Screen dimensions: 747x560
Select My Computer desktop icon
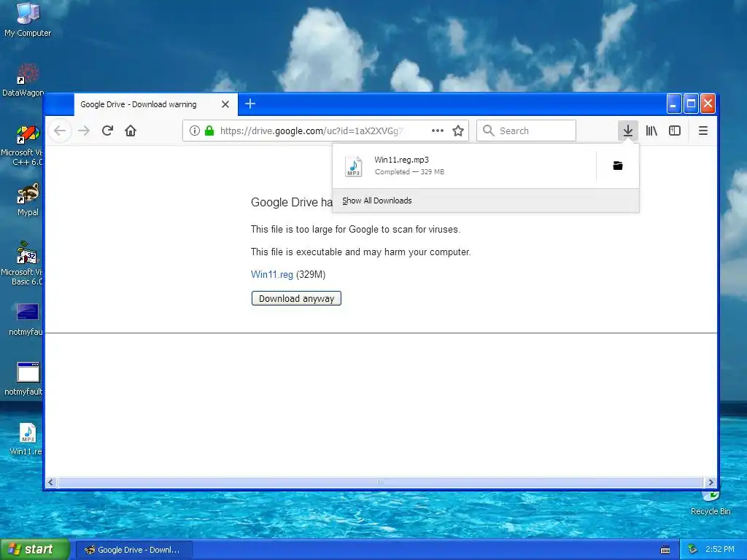[x=28, y=20]
